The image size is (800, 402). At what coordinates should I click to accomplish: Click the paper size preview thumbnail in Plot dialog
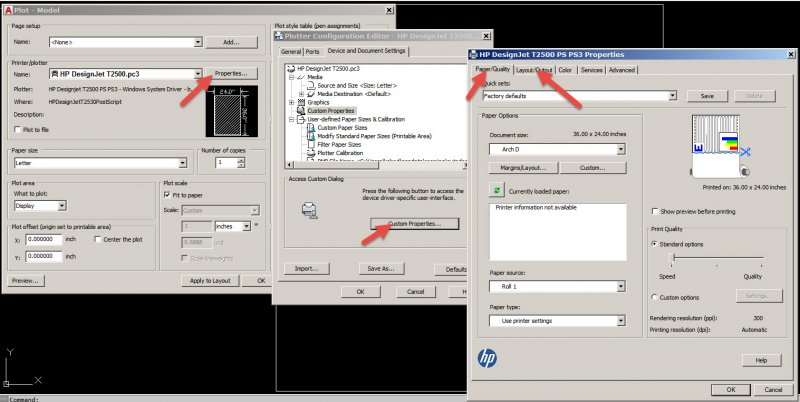click(232, 112)
